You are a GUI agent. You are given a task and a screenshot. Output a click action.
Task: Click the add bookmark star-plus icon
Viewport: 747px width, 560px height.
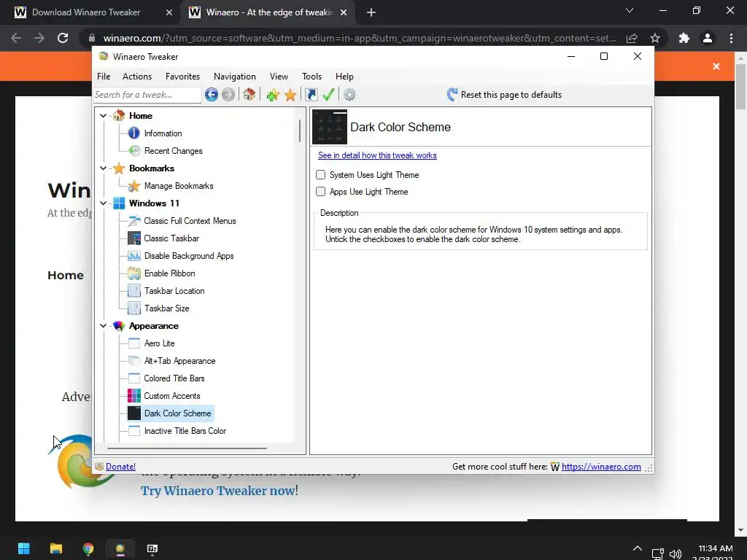[x=273, y=95]
